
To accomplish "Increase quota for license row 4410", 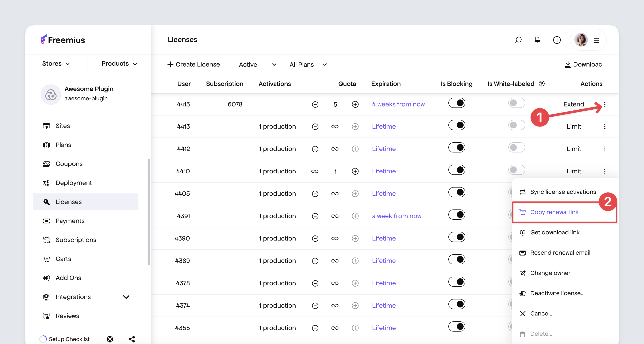I will pyautogui.click(x=355, y=171).
